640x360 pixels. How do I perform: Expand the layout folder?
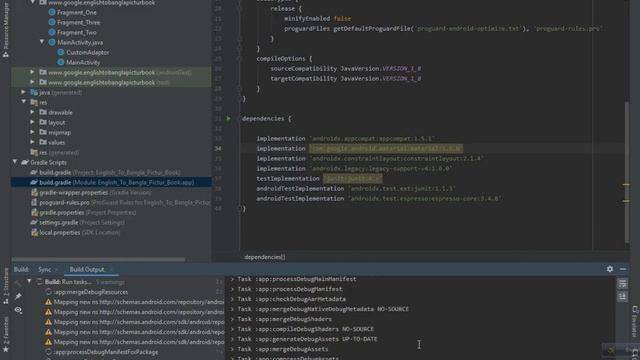coord(32,122)
